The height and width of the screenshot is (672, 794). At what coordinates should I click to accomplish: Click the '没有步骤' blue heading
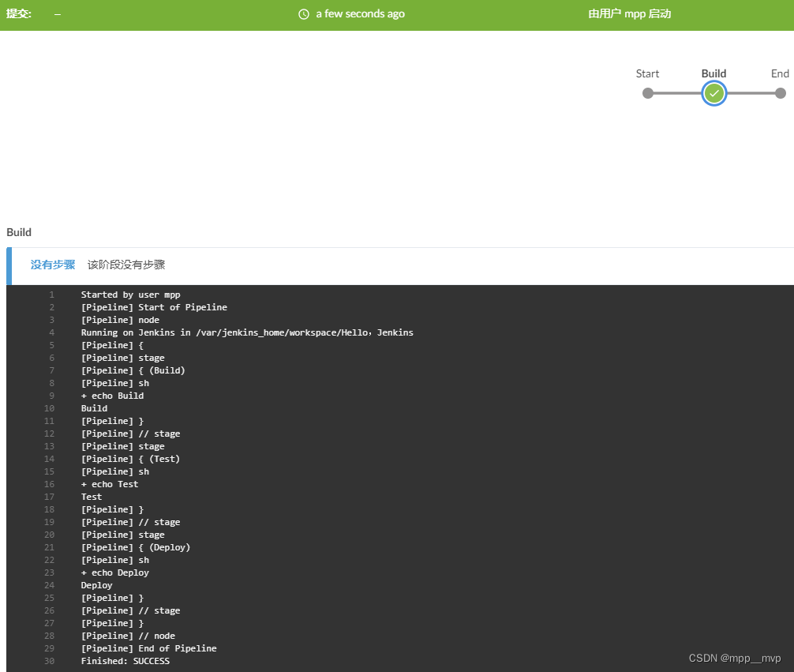point(53,265)
